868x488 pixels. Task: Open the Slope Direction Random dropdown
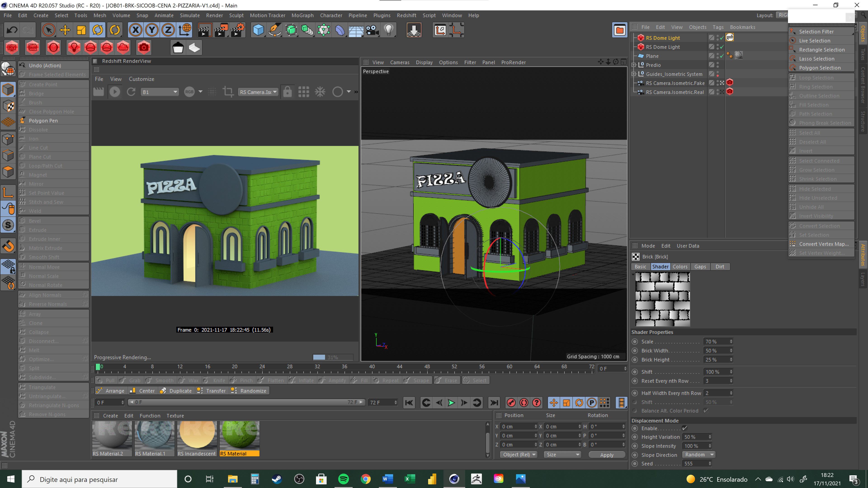698,455
